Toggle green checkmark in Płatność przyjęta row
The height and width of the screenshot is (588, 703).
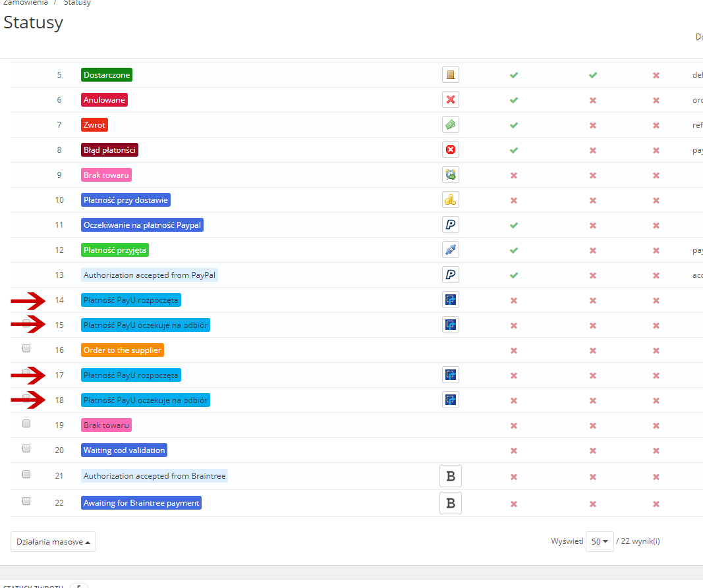514,250
